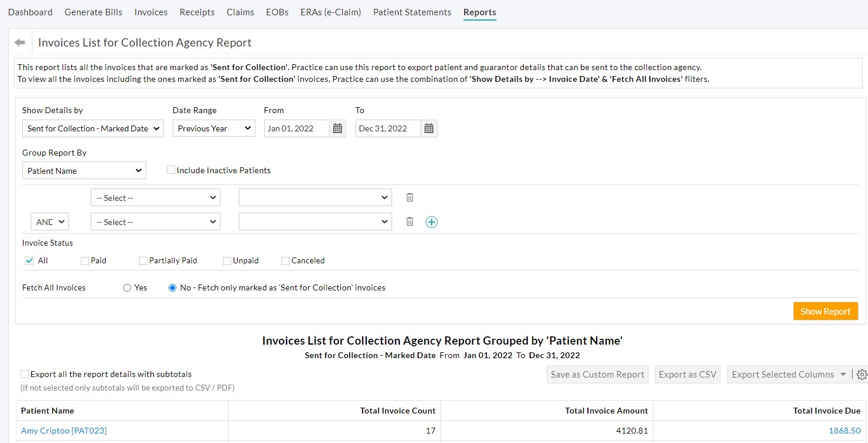Open the Show Details by dropdown
The image size is (868, 443).
tap(92, 128)
